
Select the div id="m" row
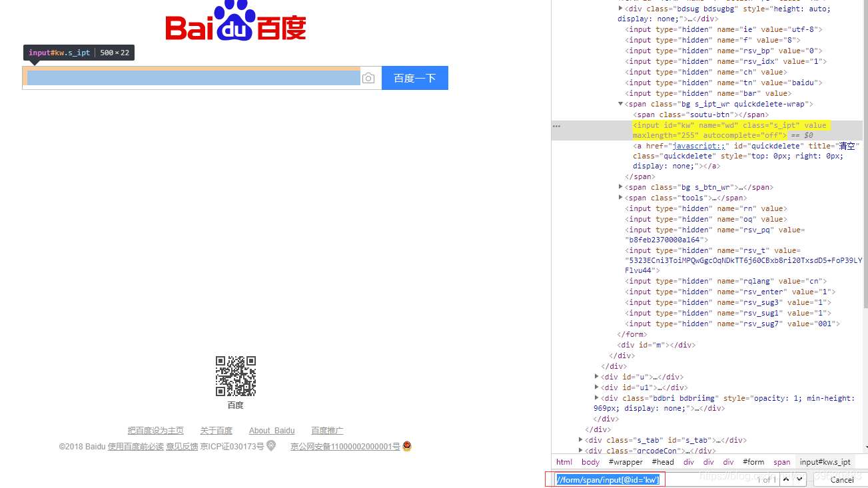(657, 345)
